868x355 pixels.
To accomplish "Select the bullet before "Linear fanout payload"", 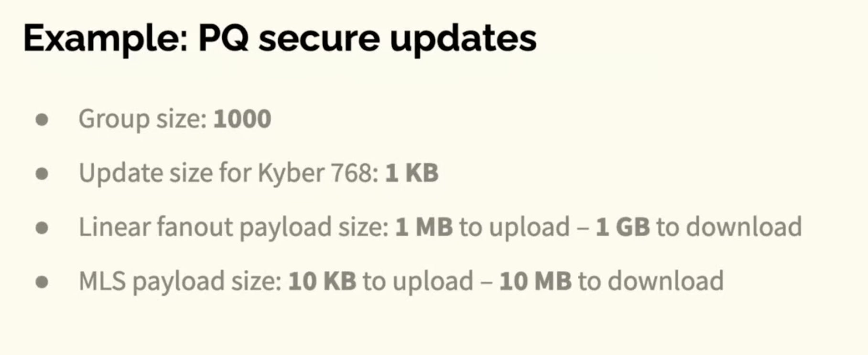I will (42, 228).
